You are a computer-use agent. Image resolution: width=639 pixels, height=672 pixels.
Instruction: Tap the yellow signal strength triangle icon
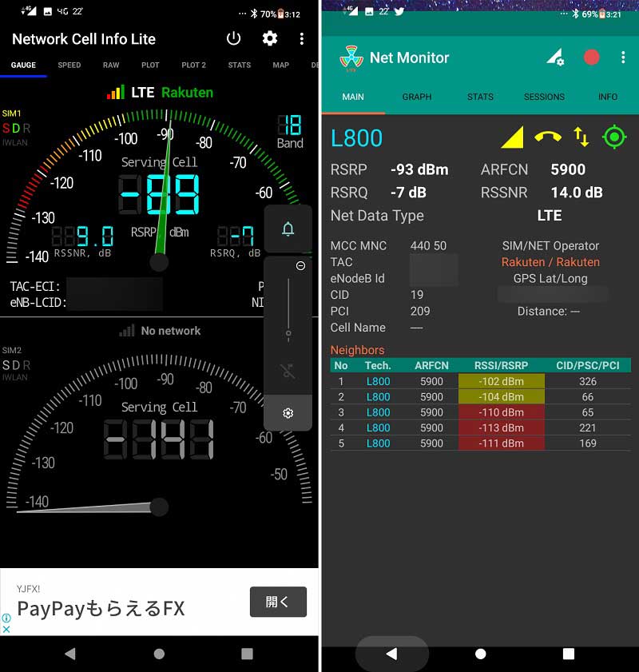(512, 137)
